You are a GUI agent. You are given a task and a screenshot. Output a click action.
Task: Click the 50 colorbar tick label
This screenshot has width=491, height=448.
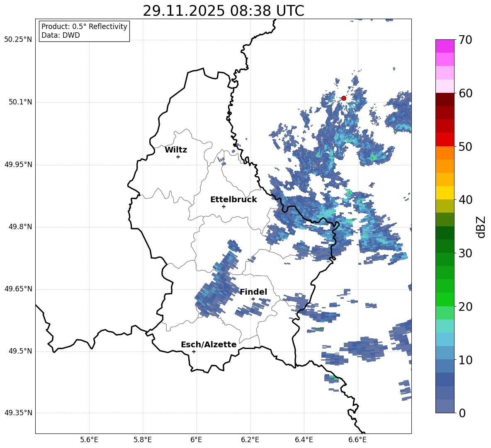(465, 146)
